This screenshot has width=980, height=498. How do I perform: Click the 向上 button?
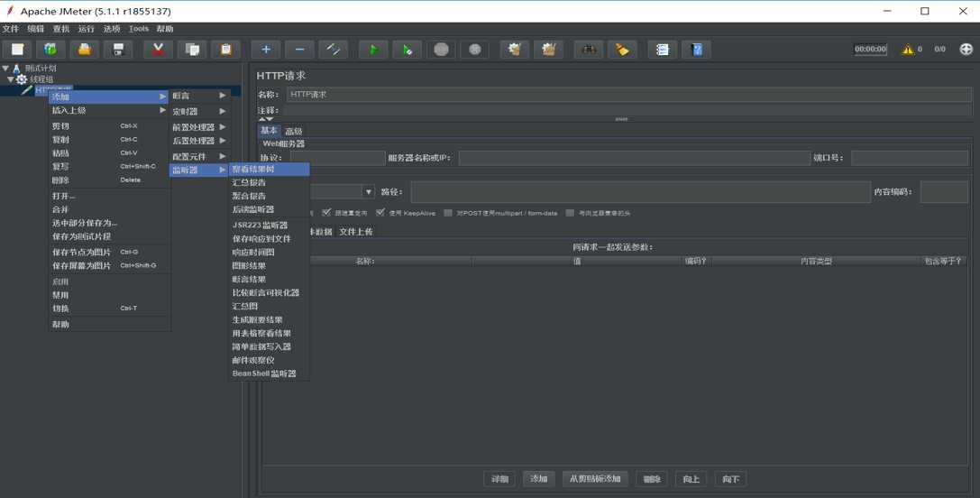(x=691, y=479)
